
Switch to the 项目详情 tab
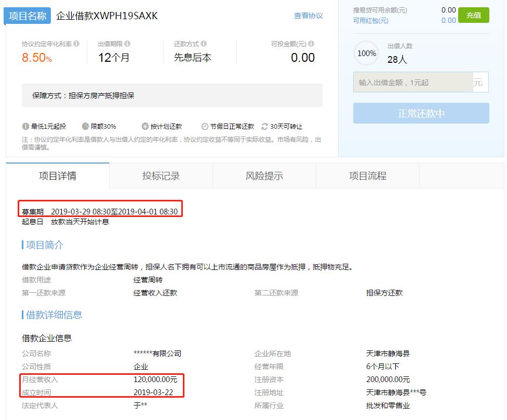tap(58, 175)
